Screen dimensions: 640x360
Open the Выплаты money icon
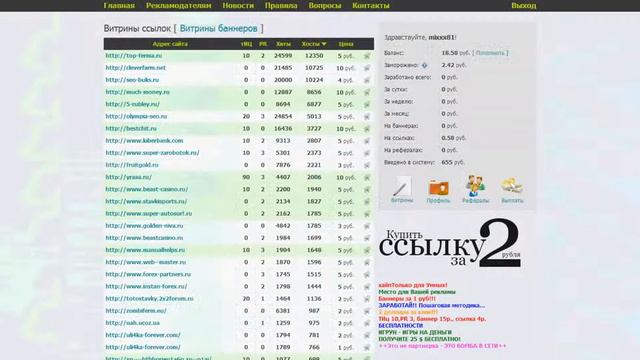(512, 189)
